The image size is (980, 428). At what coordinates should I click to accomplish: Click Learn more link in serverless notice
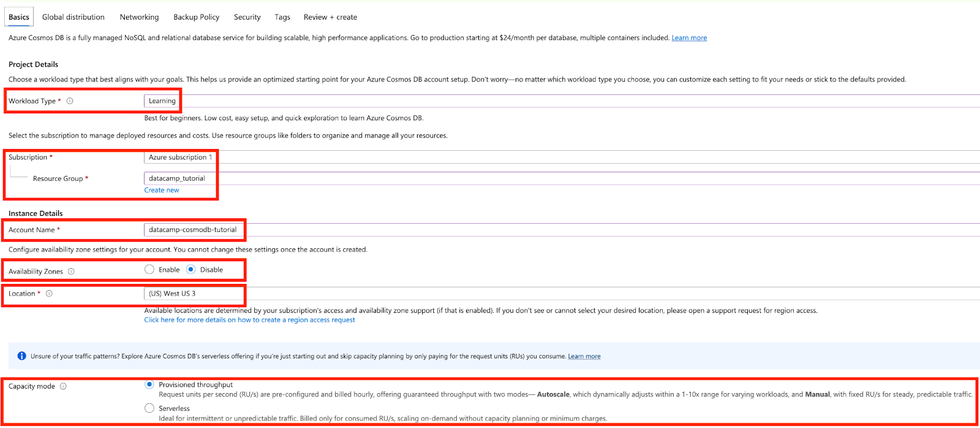coord(584,356)
